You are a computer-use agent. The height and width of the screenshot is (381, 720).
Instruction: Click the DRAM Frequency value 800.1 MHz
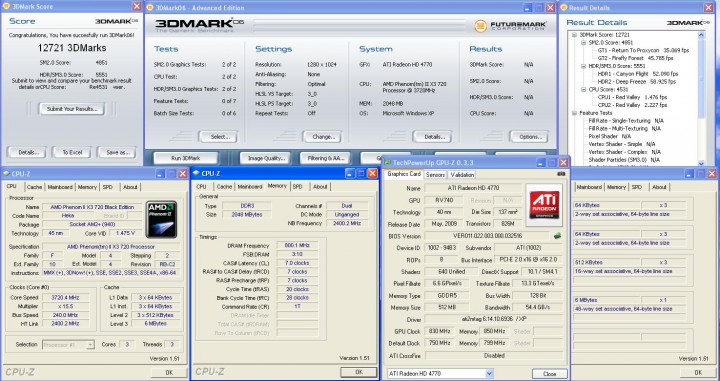coord(297,246)
